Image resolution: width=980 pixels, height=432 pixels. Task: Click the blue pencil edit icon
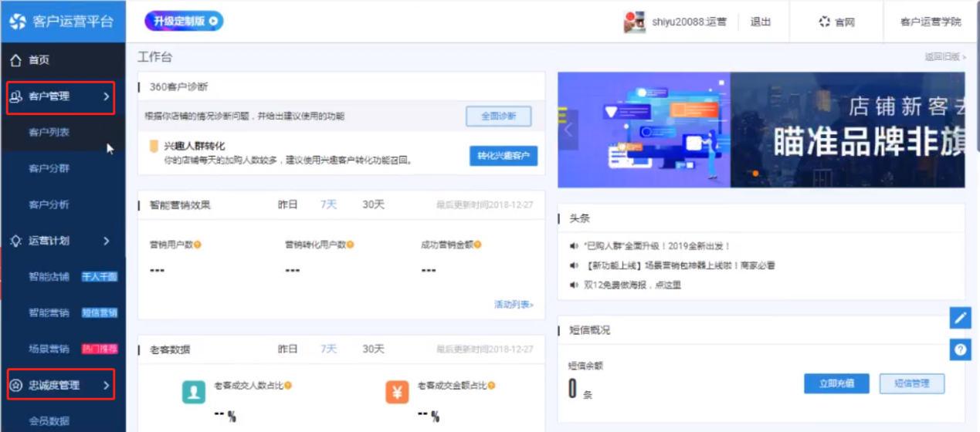pyautogui.click(x=960, y=317)
